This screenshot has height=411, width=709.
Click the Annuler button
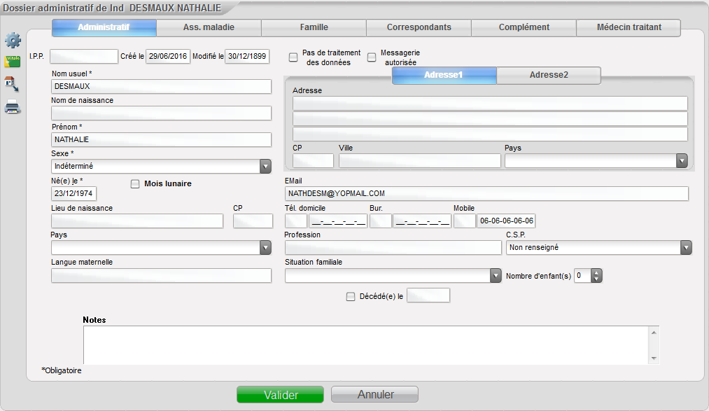(x=375, y=395)
